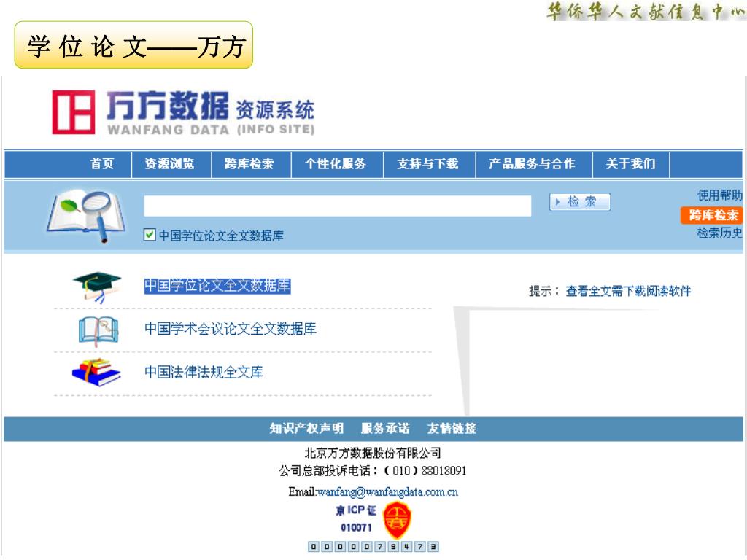Screen dimensions: 747x560
Task: Focus the search keyword input field
Action: pos(338,206)
